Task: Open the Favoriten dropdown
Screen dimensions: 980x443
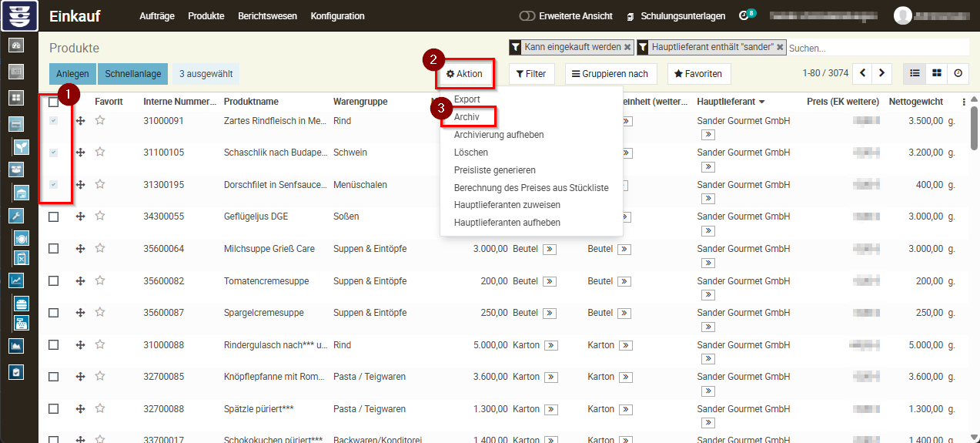Action: 698,74
